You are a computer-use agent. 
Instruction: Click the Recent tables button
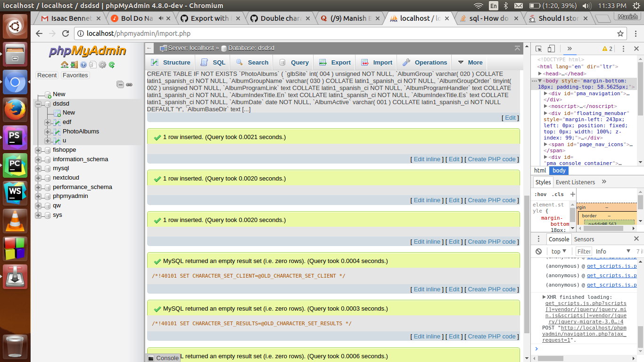[47, 75]
